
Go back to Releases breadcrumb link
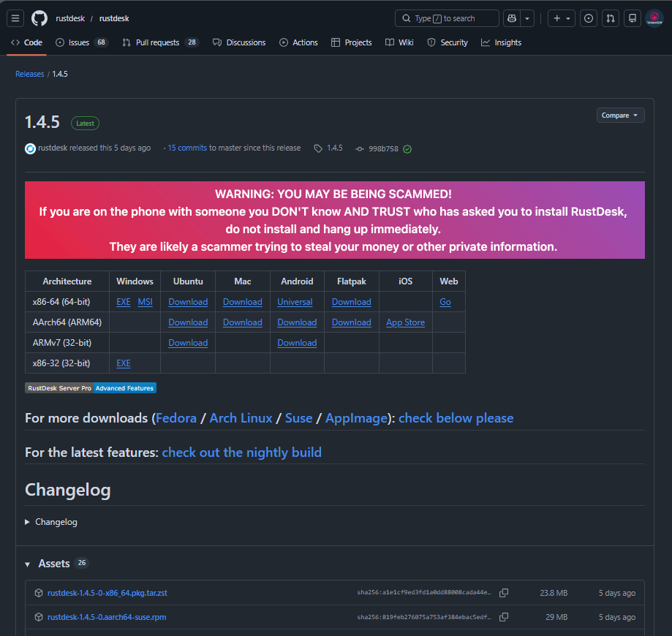29,74
